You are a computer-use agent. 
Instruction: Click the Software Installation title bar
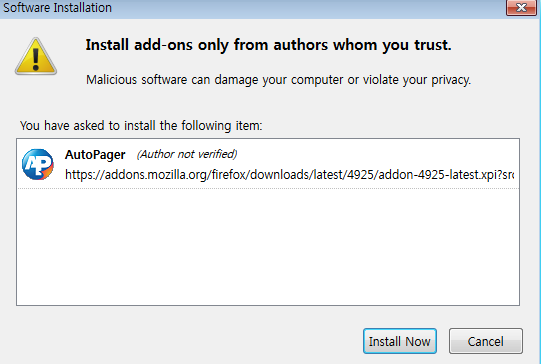click(254, 8)
